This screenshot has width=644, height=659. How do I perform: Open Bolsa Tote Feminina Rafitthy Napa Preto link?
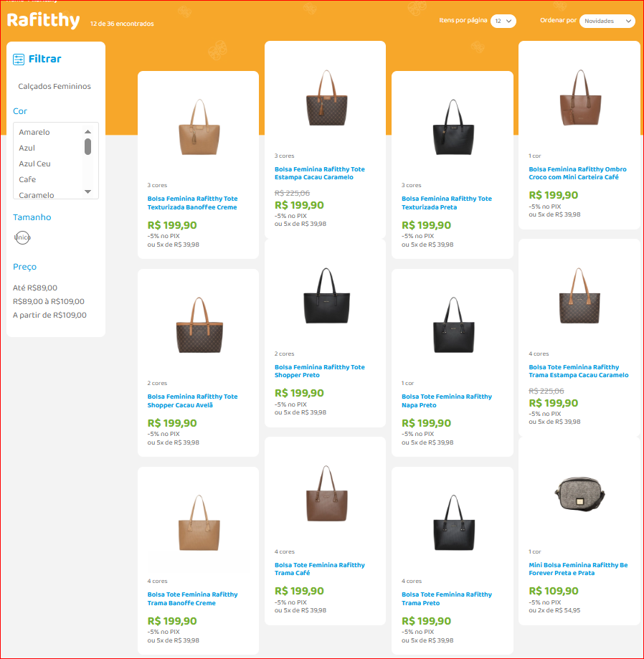click(446, 401)
